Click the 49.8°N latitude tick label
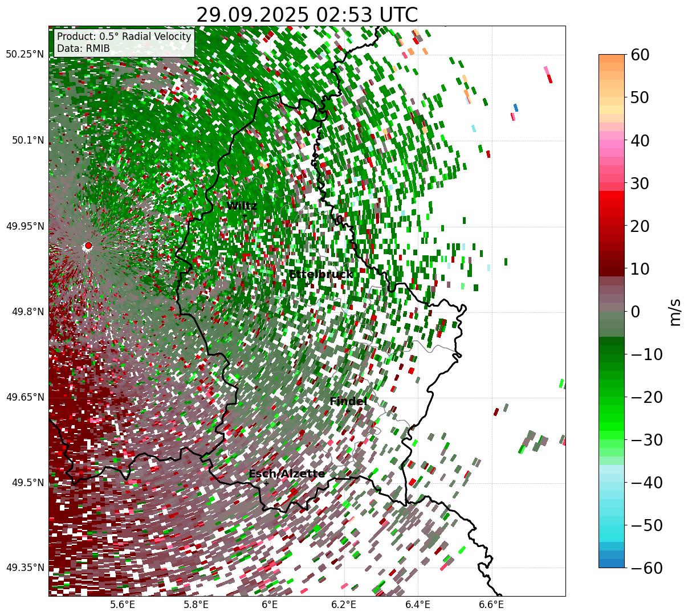This screenshot has width=688, height=616. click(x=27, y=312)
